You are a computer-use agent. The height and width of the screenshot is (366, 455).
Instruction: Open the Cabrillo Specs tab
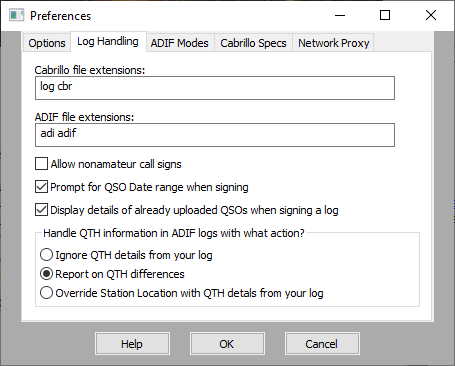pos(253,43)
